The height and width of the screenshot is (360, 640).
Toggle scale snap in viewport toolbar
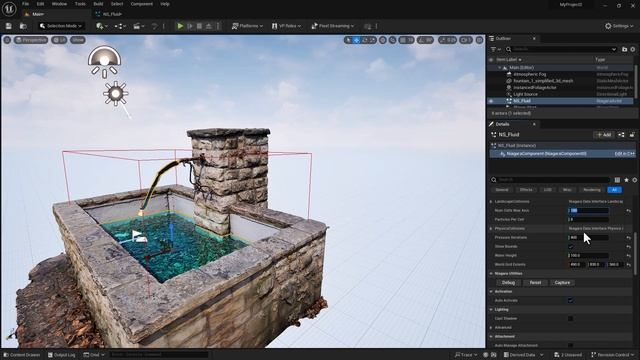pos(442,40)
